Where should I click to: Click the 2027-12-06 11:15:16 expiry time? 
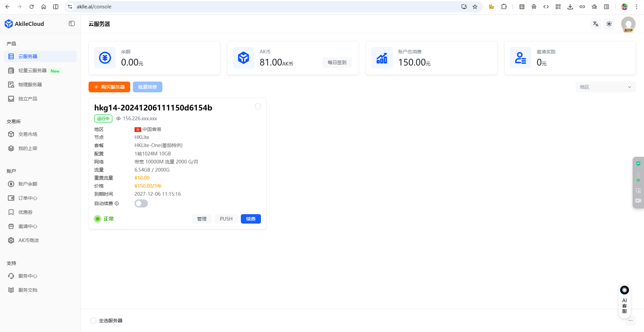(158, 194)
